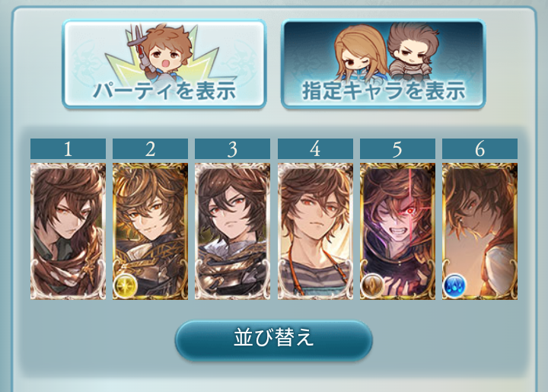This screenshot has height=392, width=548.
Task: Click the water element icon on card 6
Action: pos(454,285)
